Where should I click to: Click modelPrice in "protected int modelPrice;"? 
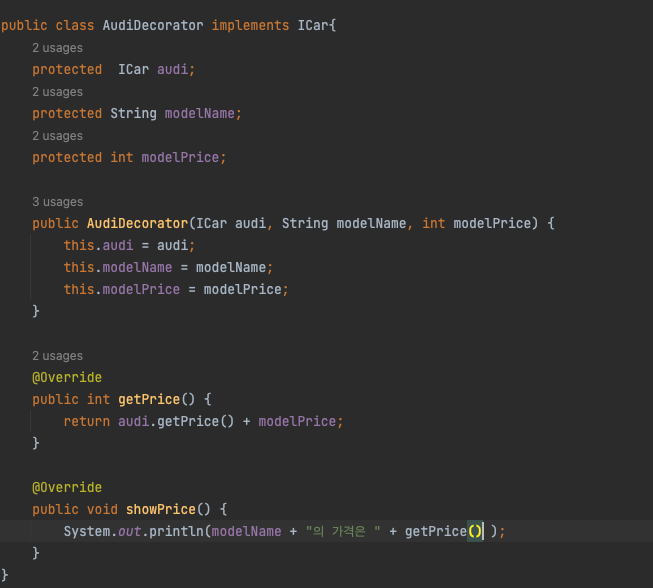[x=180, y=157]
